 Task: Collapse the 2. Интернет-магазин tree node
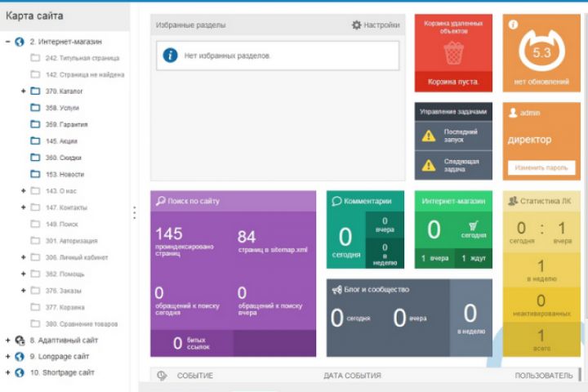(7, 42)
